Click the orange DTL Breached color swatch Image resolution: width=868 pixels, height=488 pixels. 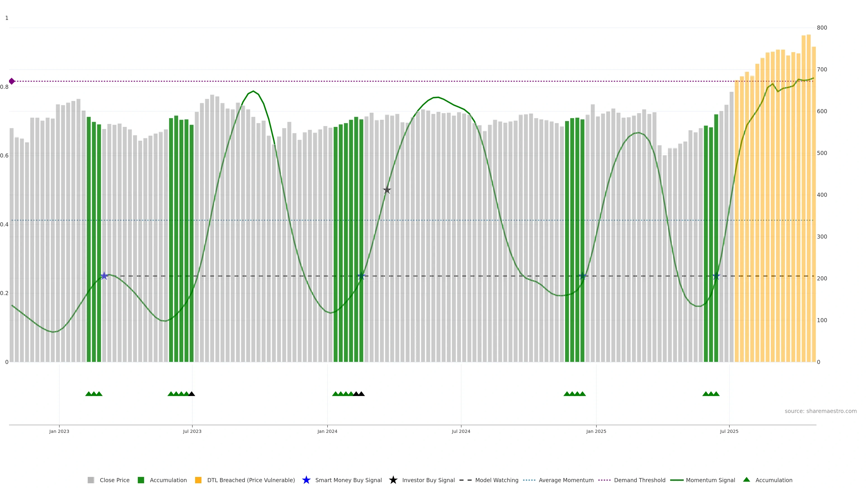[198, 480]
